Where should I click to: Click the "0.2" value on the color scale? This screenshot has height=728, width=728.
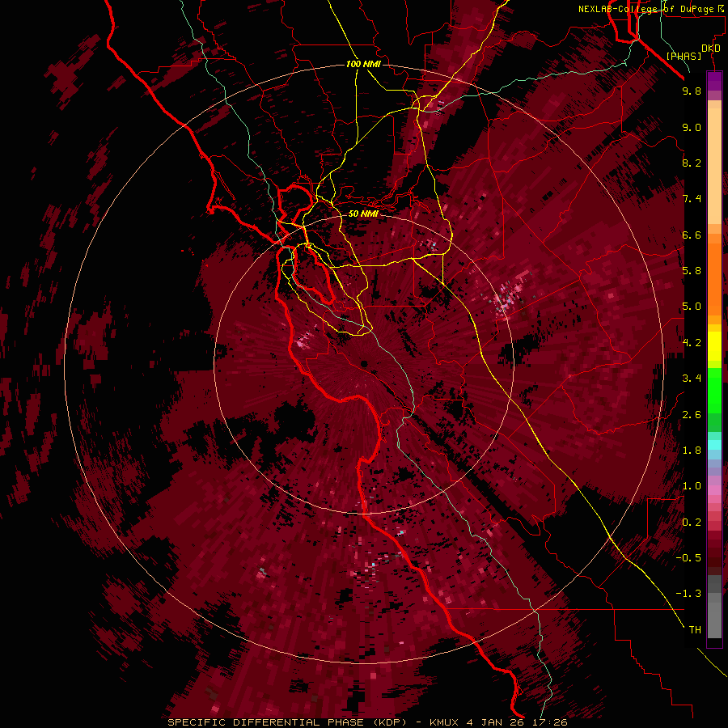tap(692, 523)
